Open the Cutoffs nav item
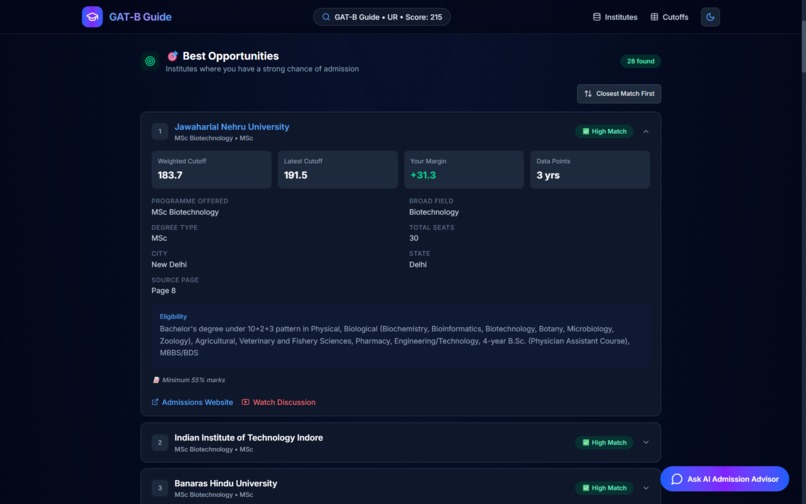The image size is (806, 504). (x=669, y=17)
